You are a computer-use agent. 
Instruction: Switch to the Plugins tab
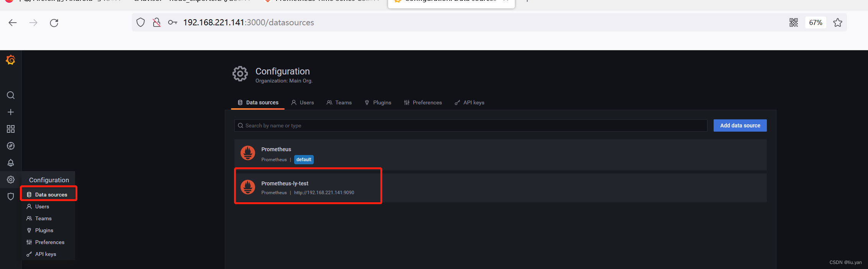tap(378, 102)
